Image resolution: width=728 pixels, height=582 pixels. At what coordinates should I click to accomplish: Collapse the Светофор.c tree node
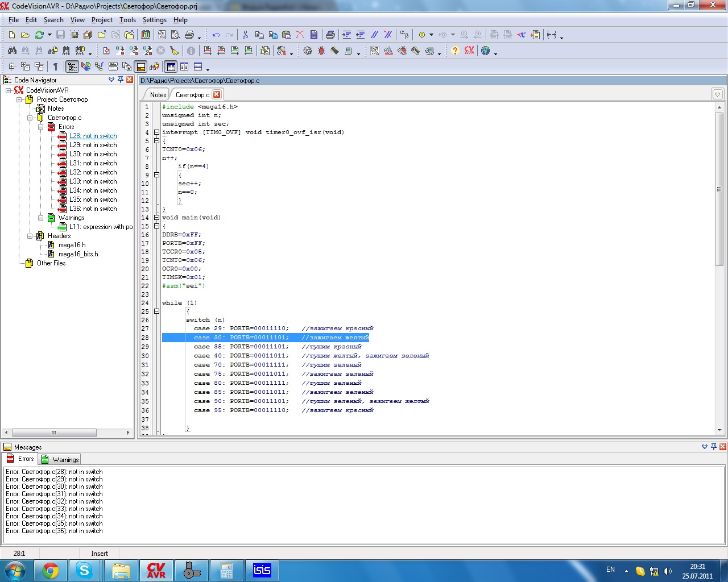(30, 118)
